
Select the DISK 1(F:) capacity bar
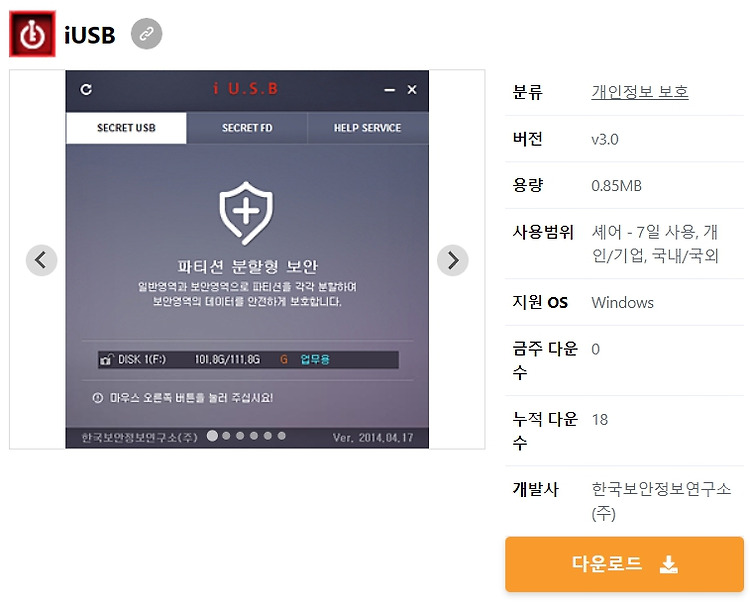(x=248, y=360)
